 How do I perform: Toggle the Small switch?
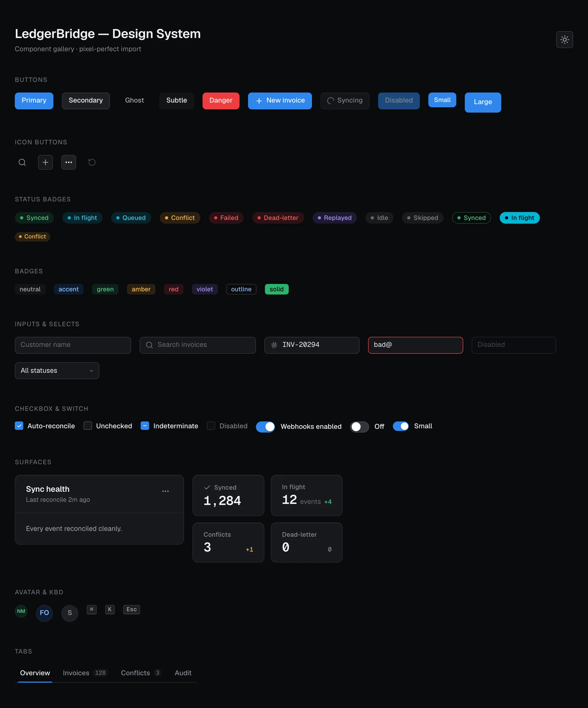401,426
